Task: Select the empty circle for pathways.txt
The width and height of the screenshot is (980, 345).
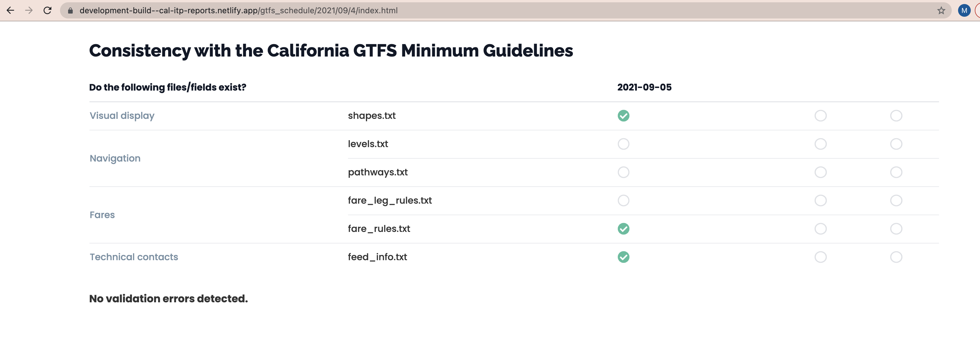Action: coord(623,172)
